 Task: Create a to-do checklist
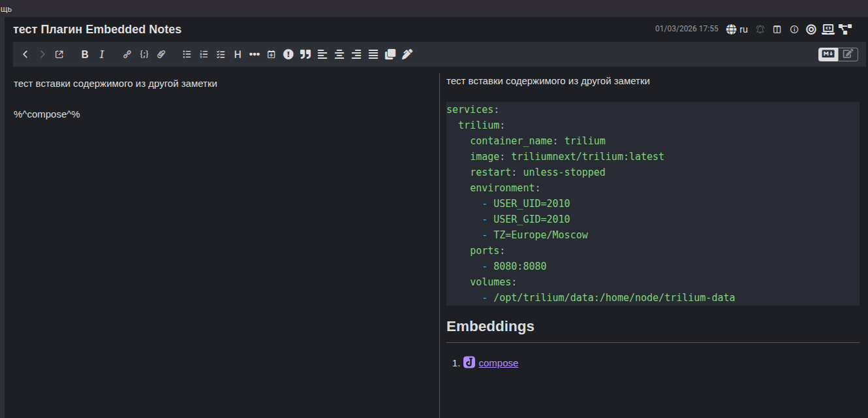[x=221, y=55]
